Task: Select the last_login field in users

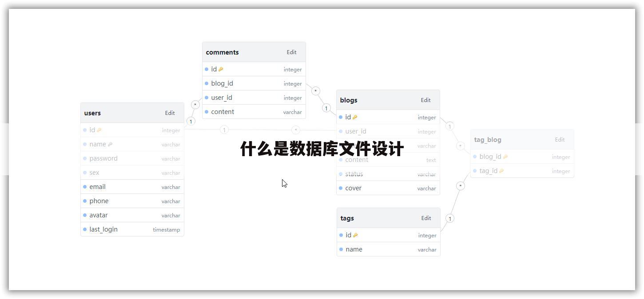Action: tap(103, 229)
